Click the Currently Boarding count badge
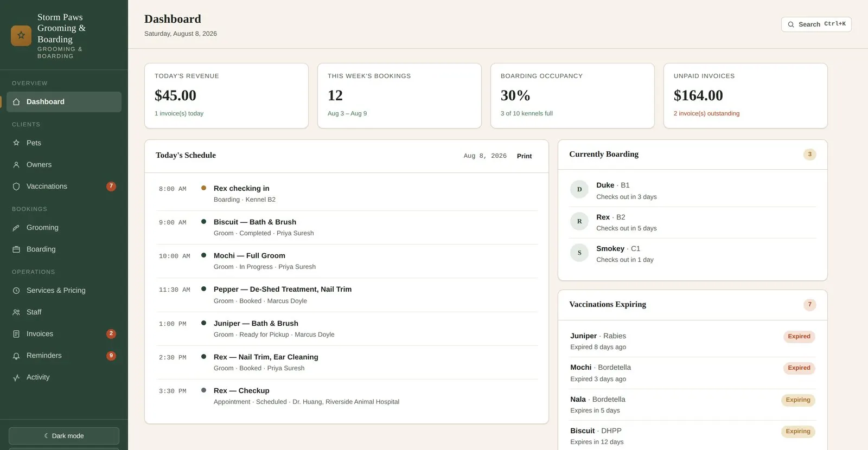 pyautogui.click(x=809, y=155)
